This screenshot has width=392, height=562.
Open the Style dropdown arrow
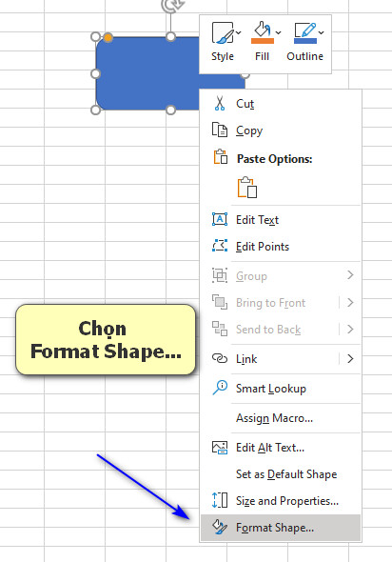(x=239, y=32)
